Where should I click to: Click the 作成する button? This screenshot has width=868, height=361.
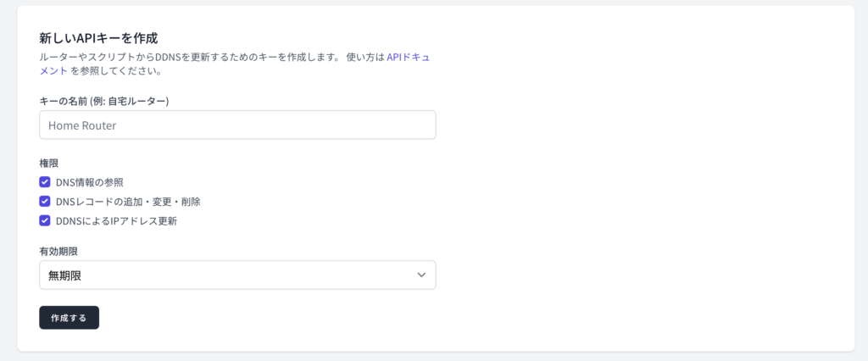coord(70,318)
